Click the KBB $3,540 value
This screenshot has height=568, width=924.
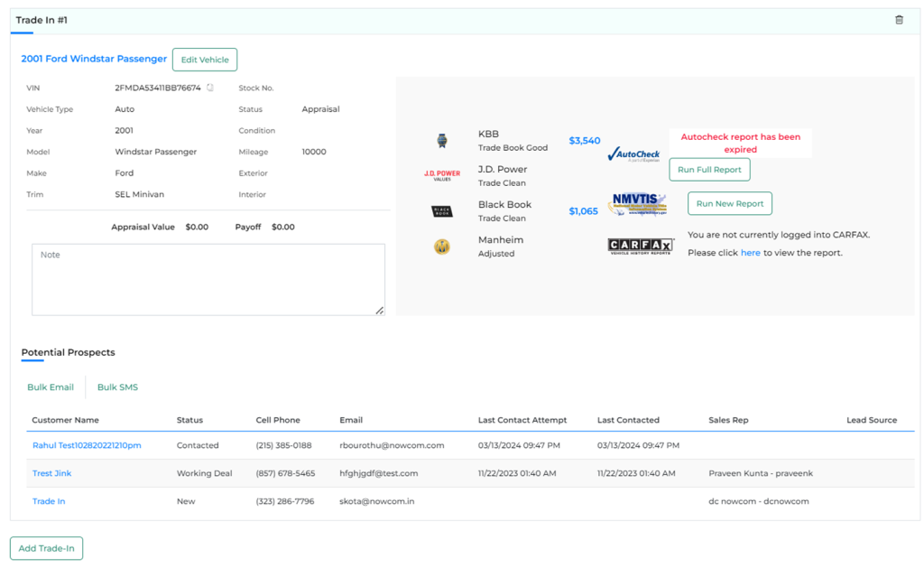(584, 141)
